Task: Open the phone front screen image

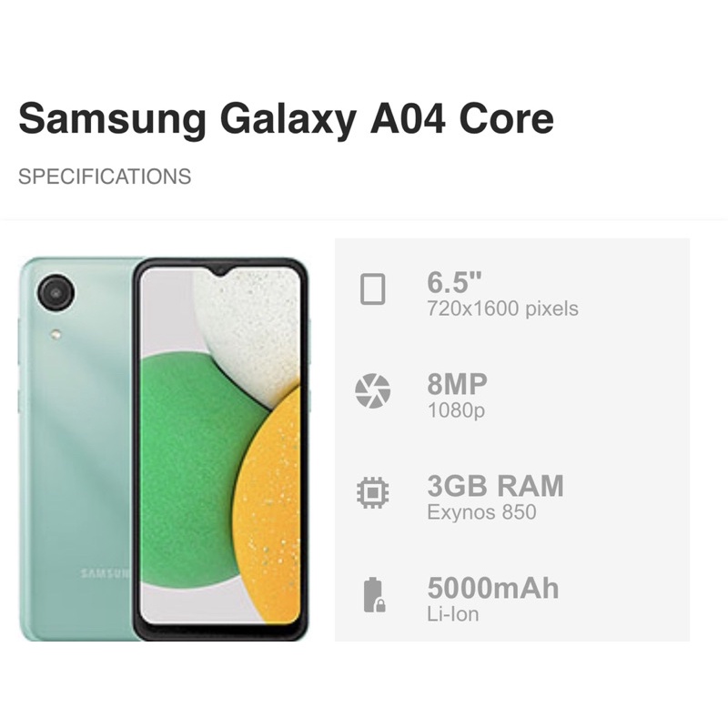Action: [x=221, y=449]
